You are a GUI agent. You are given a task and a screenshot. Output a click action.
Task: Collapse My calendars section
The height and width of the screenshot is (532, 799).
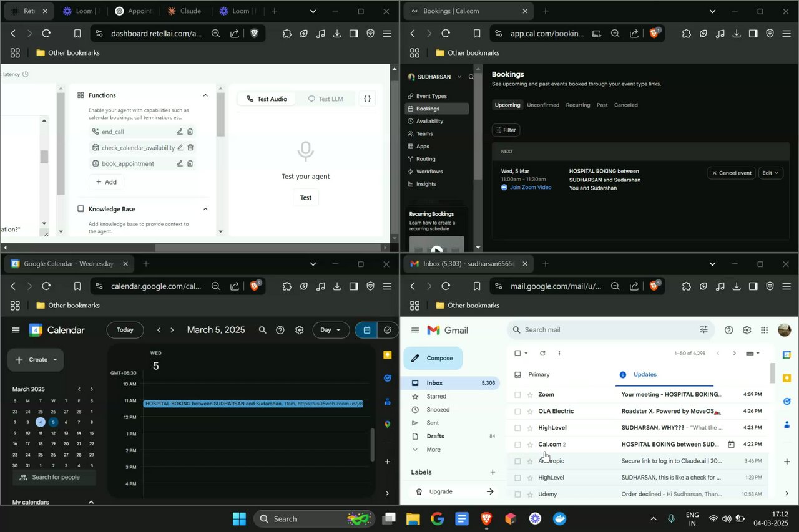(91, 502)
